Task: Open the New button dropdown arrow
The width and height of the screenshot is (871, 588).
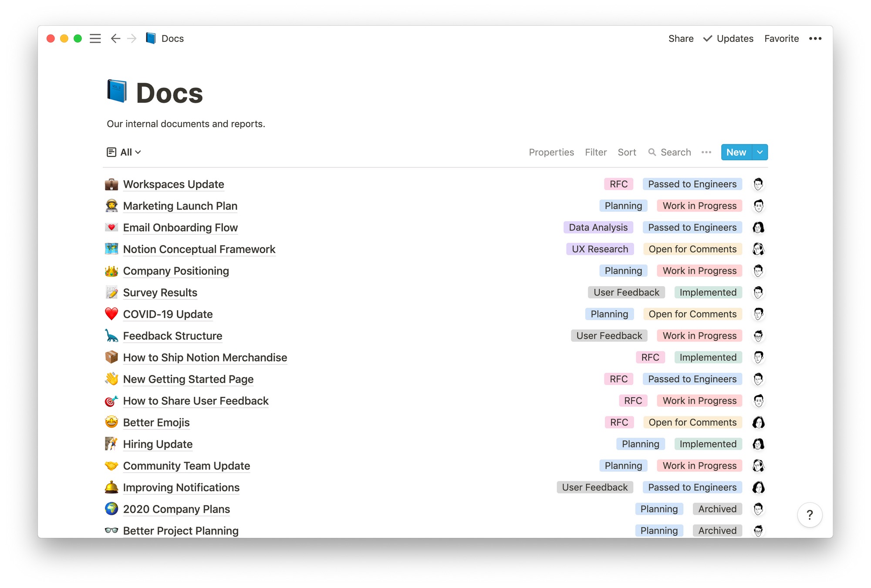Action: click(x=760, y=152)
